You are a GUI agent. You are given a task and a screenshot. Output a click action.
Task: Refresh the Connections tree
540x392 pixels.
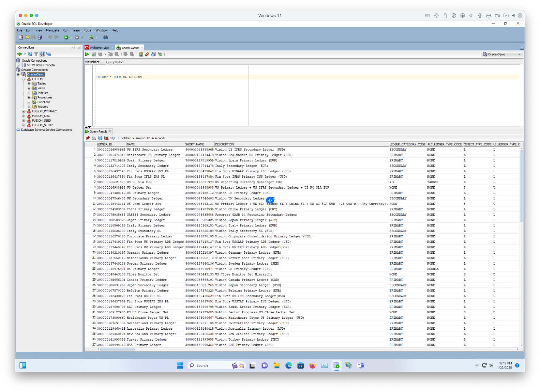coord(30,54)
